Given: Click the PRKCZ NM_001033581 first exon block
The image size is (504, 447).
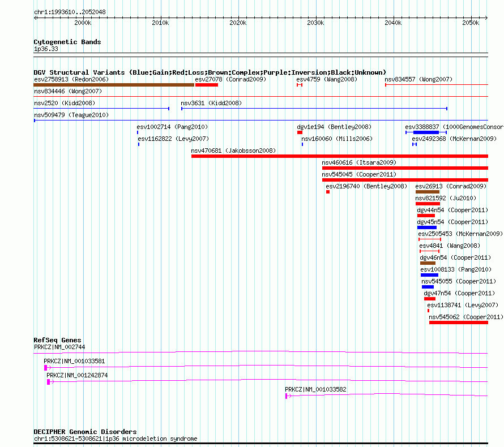Looking at the screenshot, I should coord(45,368).
